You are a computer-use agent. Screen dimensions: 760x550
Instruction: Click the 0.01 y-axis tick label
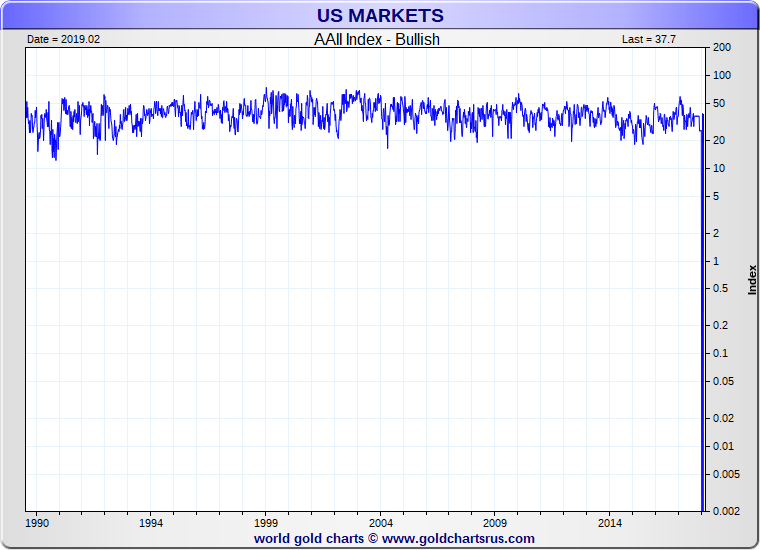pos(721,446)
